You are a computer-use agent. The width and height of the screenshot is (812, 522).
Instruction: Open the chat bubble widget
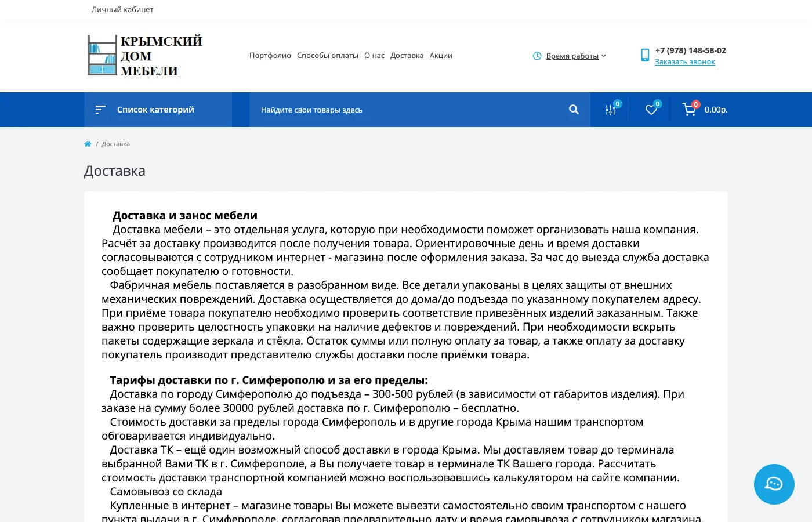tap(774, 484)
